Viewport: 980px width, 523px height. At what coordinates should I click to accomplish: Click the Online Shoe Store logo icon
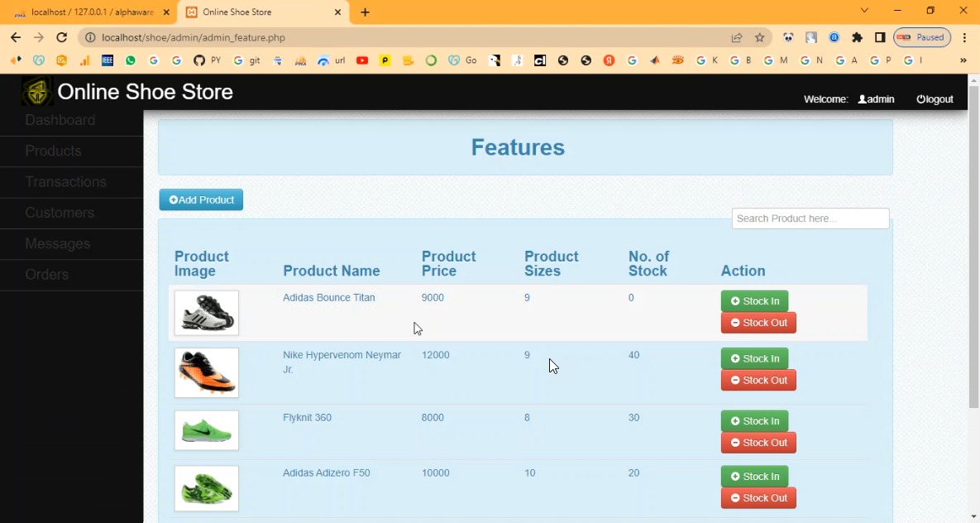pos(37,92)
